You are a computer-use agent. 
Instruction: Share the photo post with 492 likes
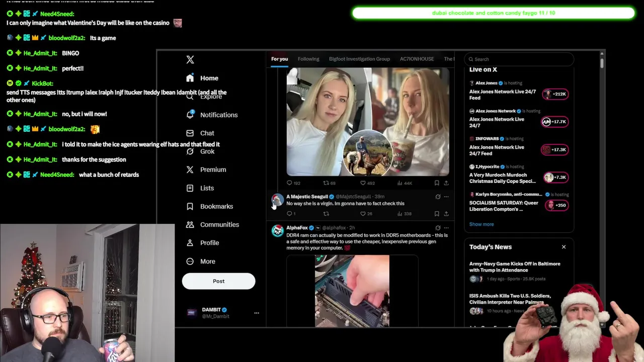pos(446,183)
